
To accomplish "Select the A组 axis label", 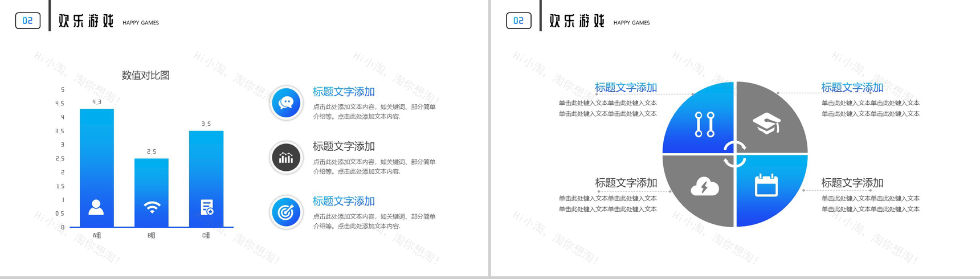I will [x=97, y=235].
